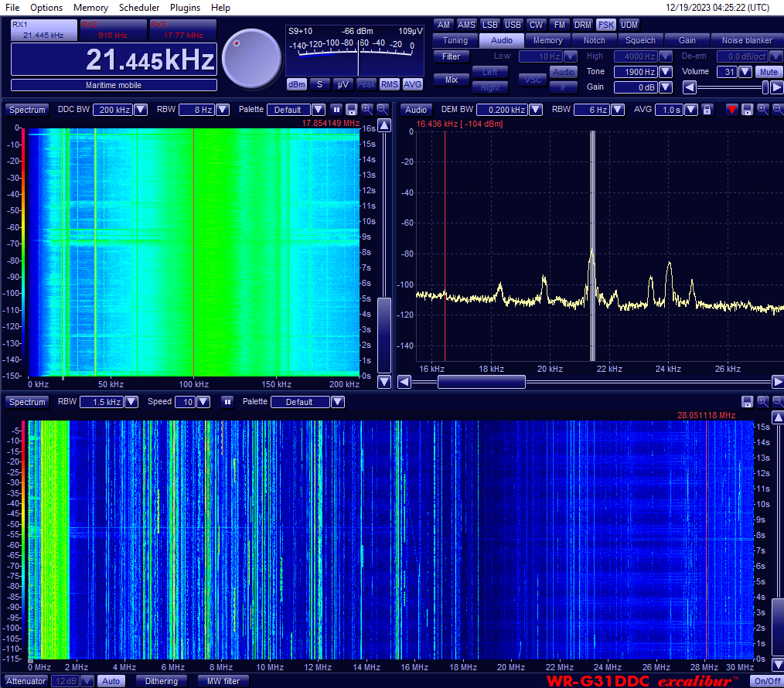The height and width of the screenshot is (688, 784).
Task: Click the audio spectrum lock icon
Action: (707, 110)
